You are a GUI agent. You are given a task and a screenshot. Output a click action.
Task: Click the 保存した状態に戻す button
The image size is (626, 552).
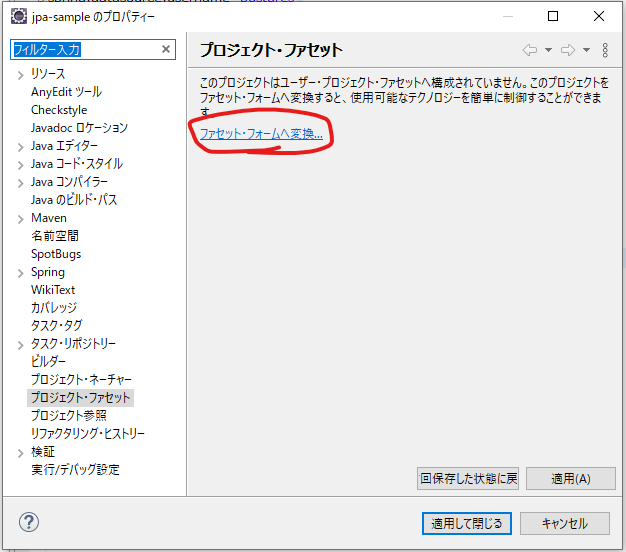pos(468,478)
